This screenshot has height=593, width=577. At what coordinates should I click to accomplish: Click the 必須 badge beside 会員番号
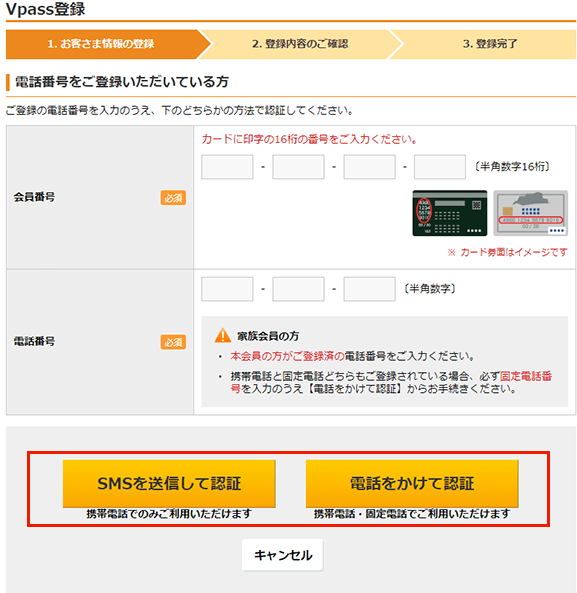coord(173,197)
